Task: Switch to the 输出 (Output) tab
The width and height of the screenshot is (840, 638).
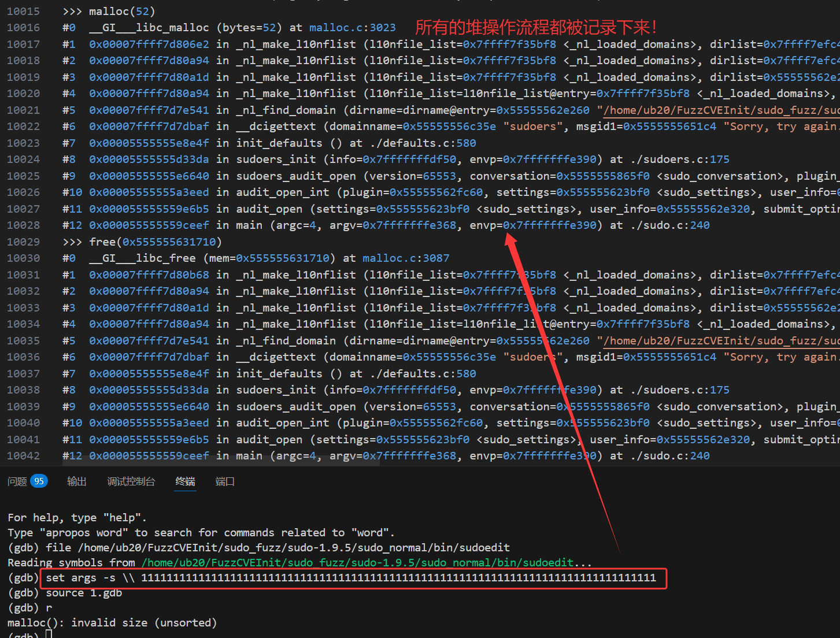Action: pos(77,481)
